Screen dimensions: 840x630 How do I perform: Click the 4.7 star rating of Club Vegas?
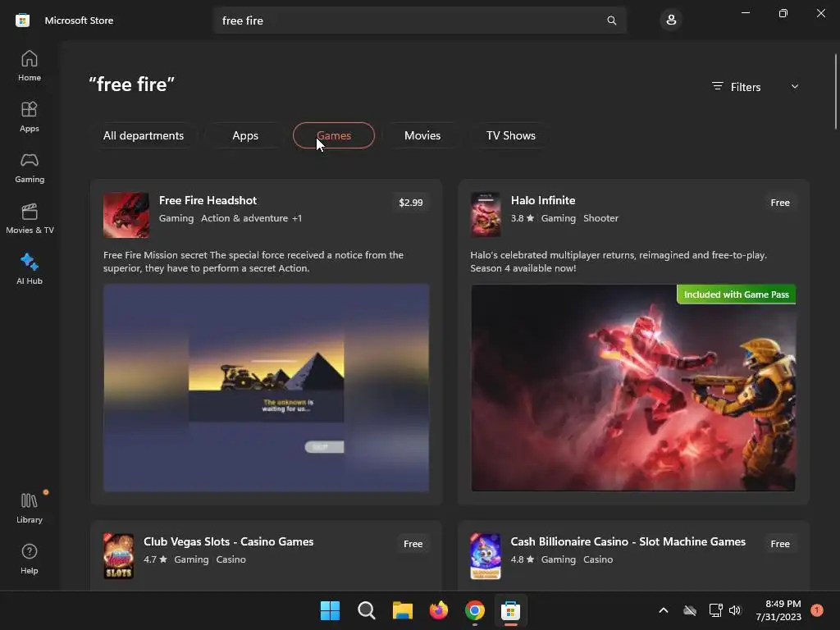pyautogui.click(x=155, y=559)
